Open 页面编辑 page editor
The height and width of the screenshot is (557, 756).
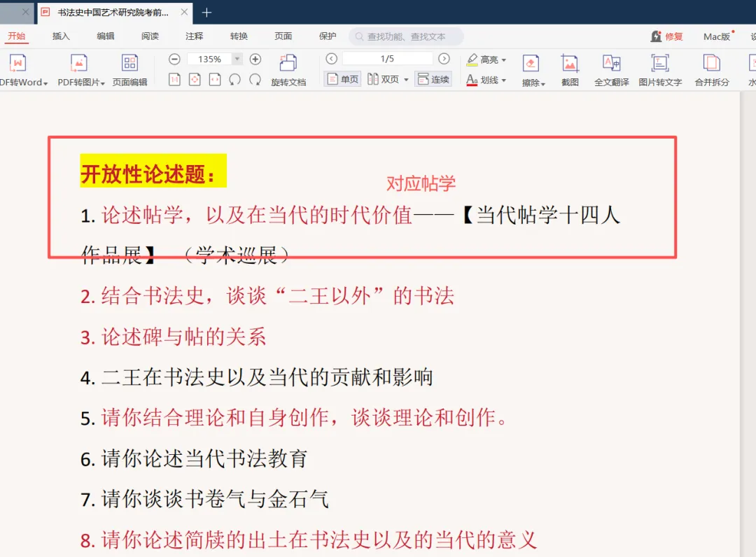[x=129, y=70]
